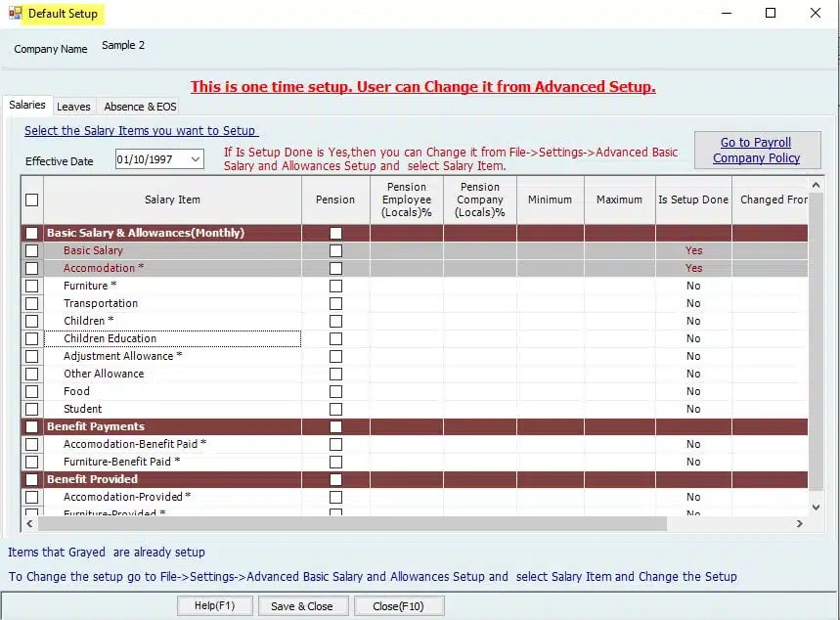Click Go to Payroll Company Policy button
This screenshot has height=620, width=840.
[x=757, y=150]
